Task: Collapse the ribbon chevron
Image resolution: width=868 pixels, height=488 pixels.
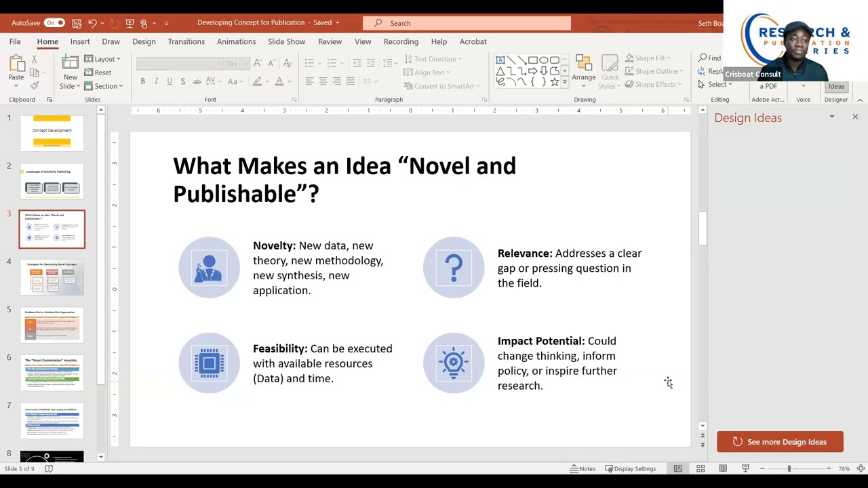Action: click(x=860, y=100)
